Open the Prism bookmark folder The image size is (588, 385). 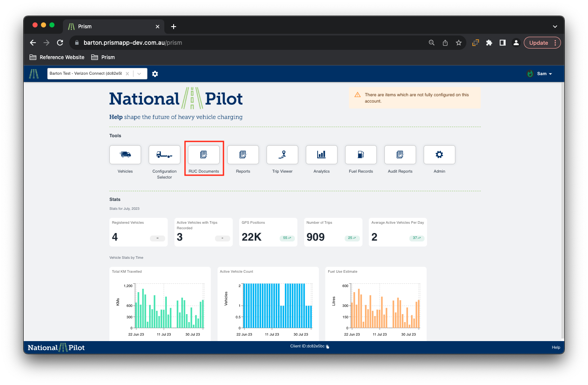(103, 57)
